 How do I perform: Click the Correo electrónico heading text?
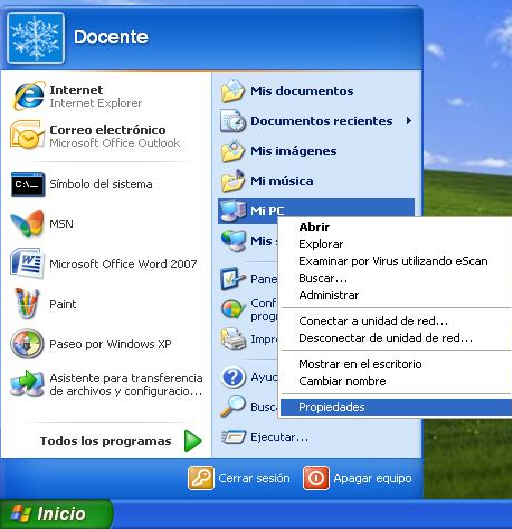[x=107, y=130]
